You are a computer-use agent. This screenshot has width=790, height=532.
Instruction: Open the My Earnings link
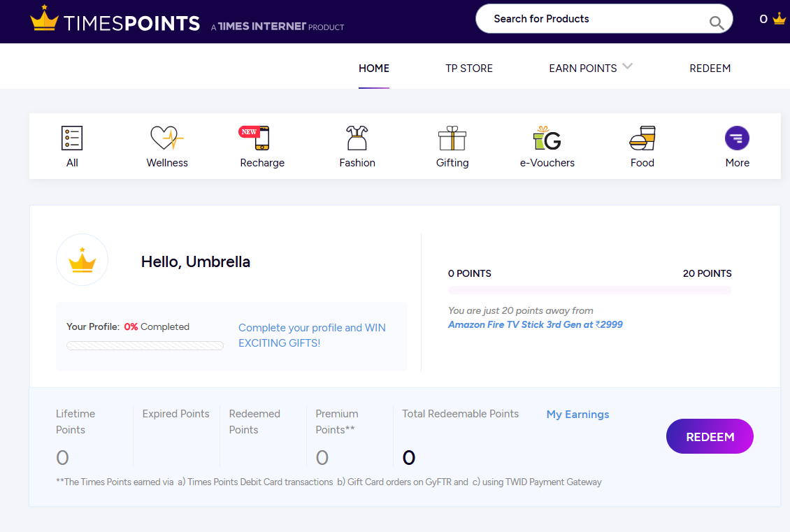[578, 415]
